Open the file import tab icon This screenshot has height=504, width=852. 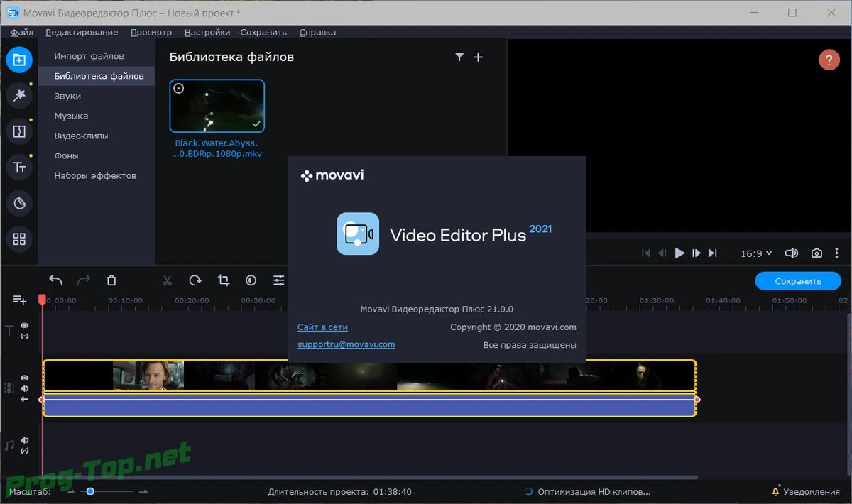[x=19, y=60]
